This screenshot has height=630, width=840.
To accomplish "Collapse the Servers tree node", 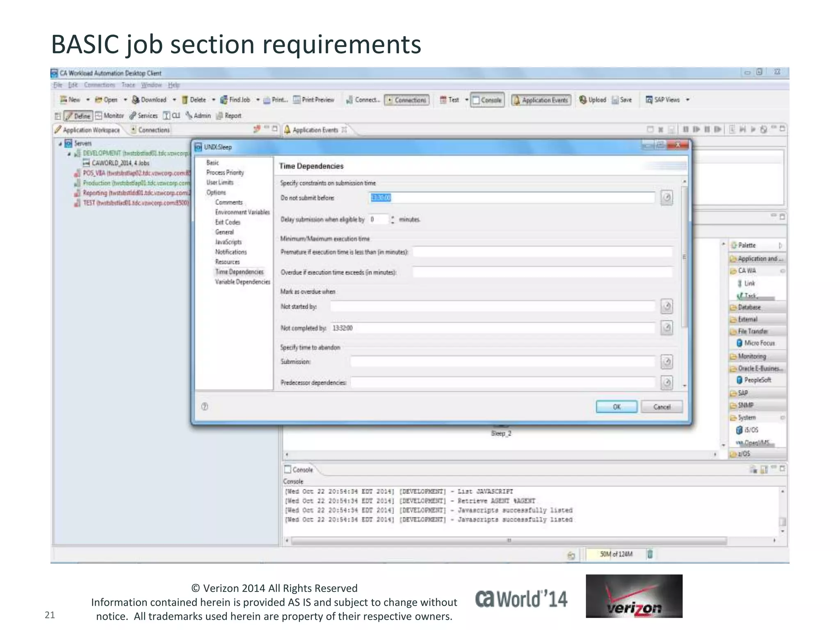I will (x=60, y=144).
